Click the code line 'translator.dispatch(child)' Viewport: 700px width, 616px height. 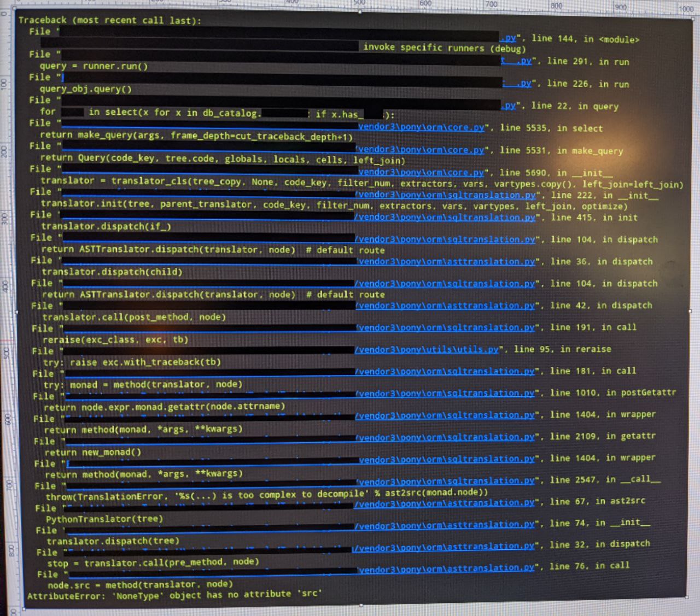(x=112, y=272)
